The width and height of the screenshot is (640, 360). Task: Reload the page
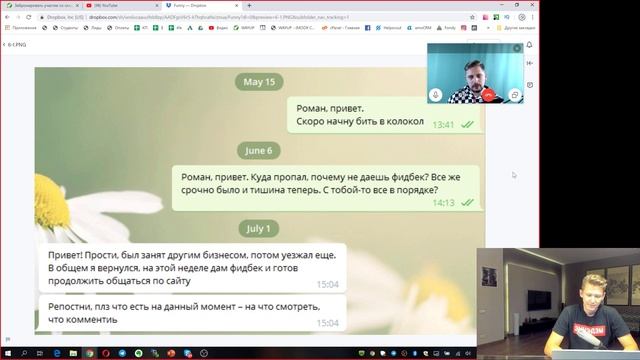tap(29, 17)
